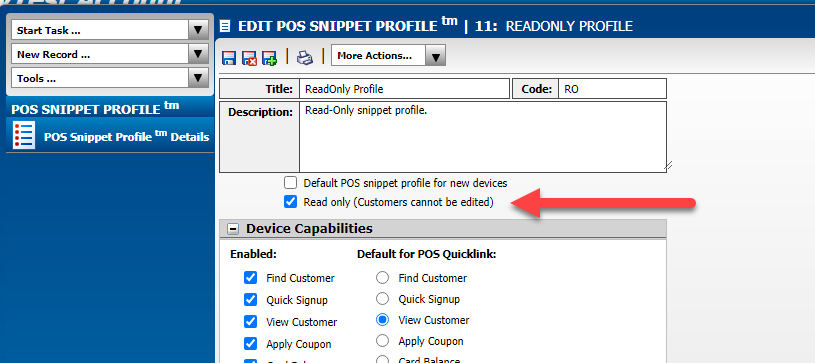
Task: Click the 'Description:' field label
Action: pyautogui.click(x=260, y=112)
